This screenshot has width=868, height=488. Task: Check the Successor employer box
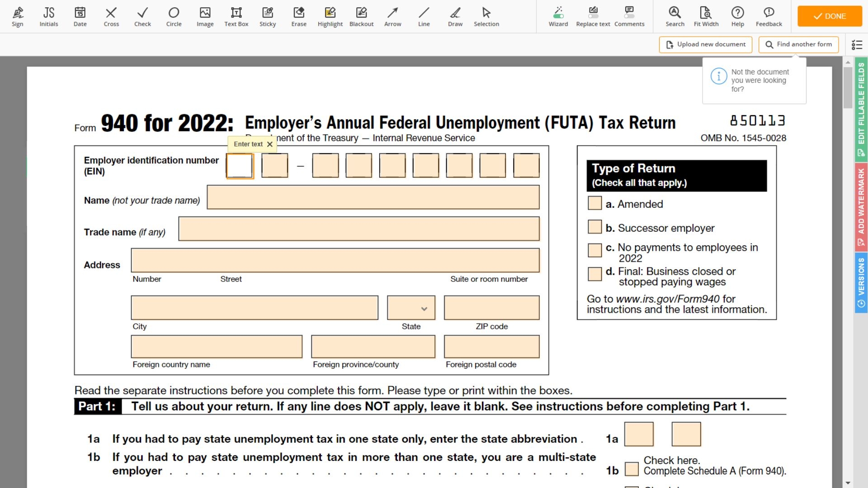click(594, 227)
